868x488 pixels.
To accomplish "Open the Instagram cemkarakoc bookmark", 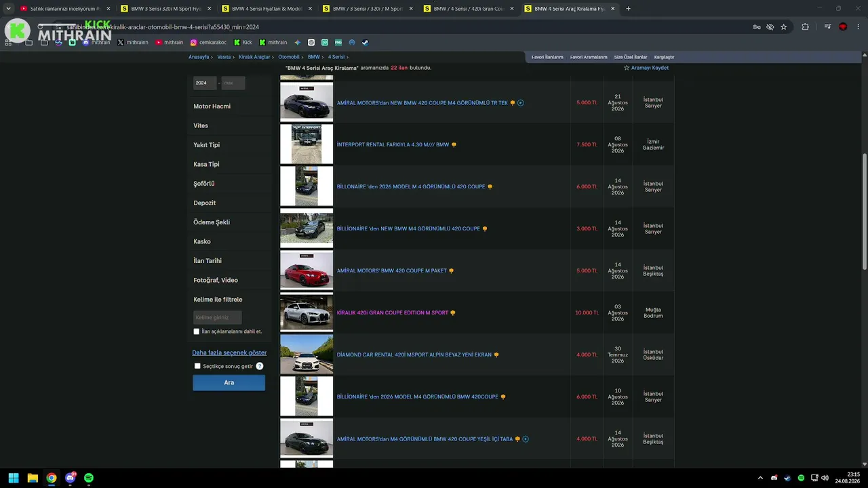I will coord(208,42).
